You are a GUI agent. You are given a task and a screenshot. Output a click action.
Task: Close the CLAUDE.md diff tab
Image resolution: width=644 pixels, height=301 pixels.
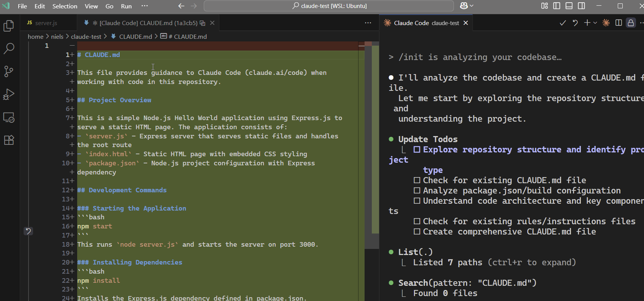(x=212, y=23)
